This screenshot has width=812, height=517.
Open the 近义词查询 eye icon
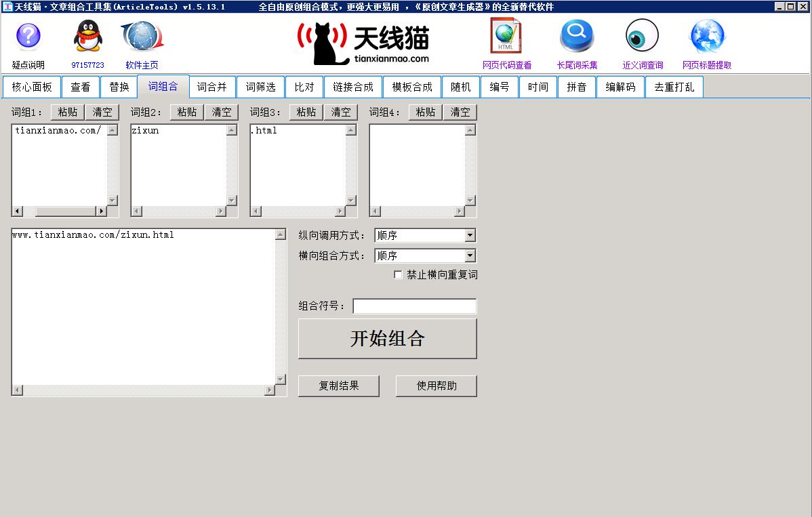point(642,36)
